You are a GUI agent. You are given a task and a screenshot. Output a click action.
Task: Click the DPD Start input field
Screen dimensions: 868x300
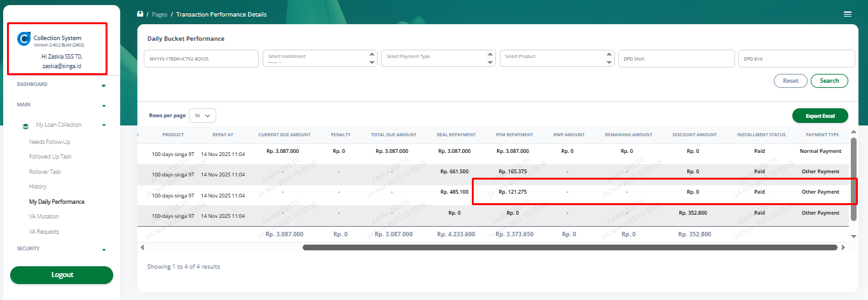coord(675,58)
